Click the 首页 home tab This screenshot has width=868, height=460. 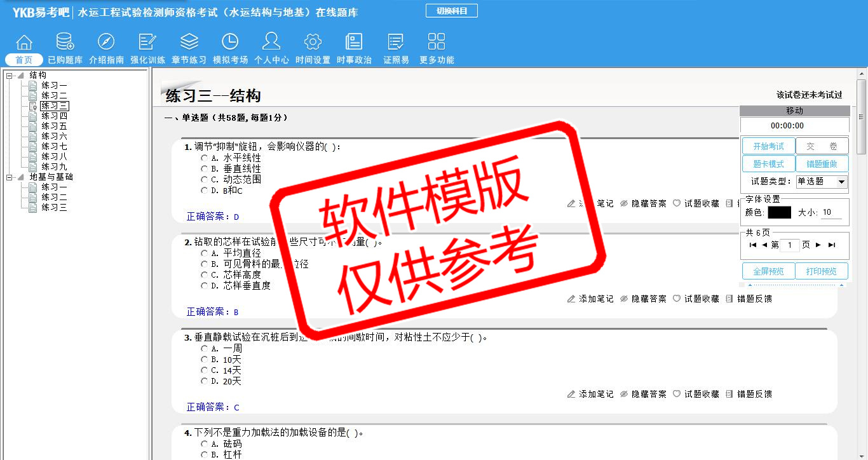24,60
